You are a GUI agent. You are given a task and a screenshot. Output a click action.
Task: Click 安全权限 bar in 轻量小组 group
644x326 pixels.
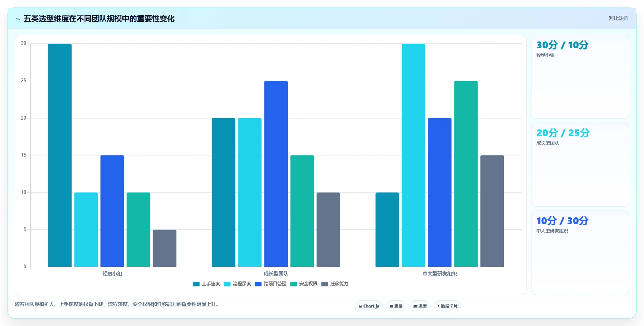139,230
